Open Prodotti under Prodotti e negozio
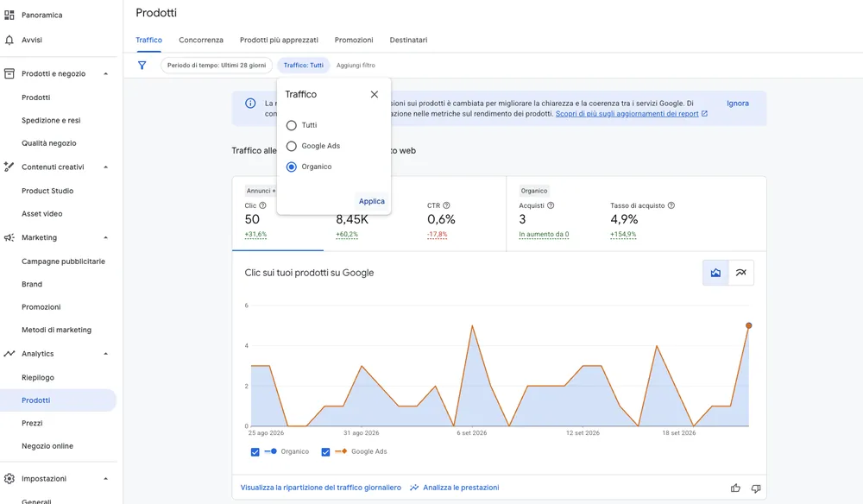Image resolution: width=863 pixels, height=504 pixels. coord(35,98)
